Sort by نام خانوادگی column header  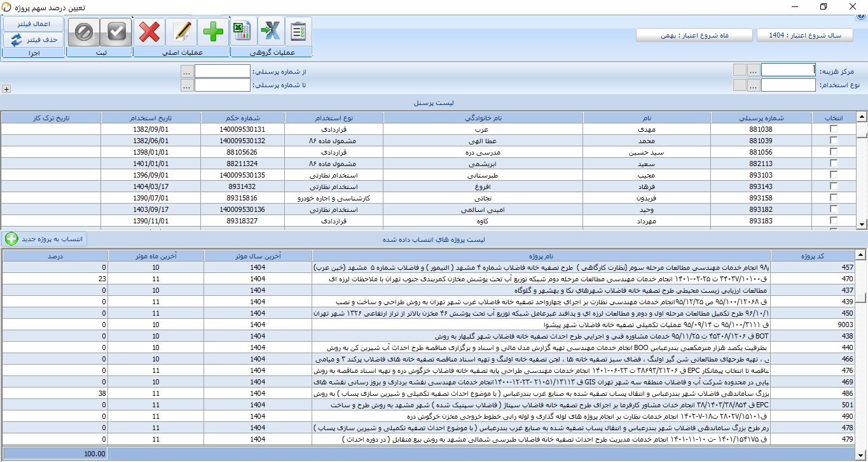483,118
